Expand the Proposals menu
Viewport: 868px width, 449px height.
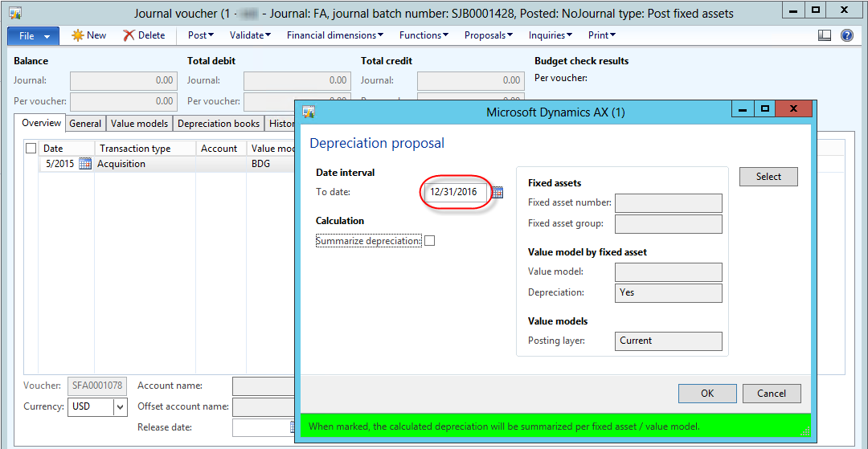click(x=489, y=35)
